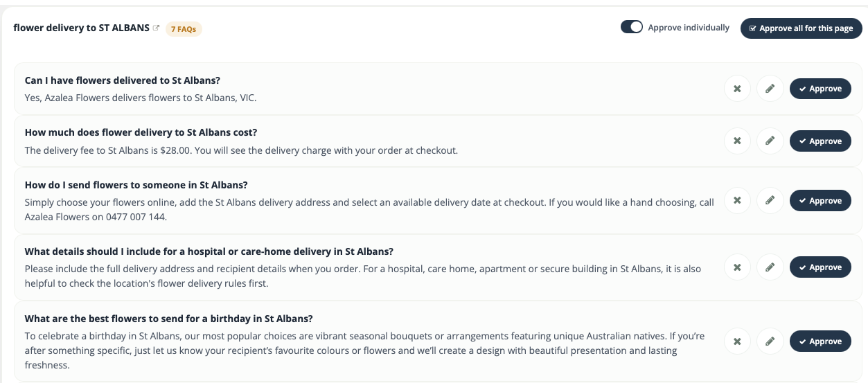Reject the hospital or care-home delivery FAQ

(737, 267)
